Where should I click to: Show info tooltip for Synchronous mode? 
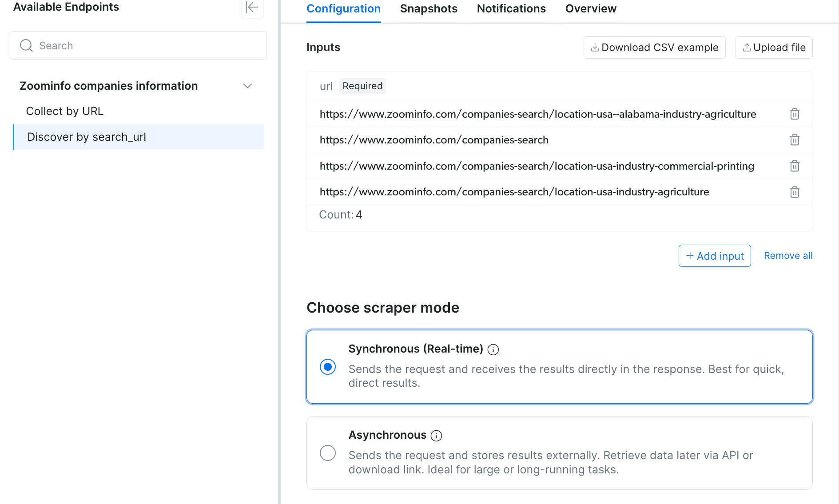pyautogui.click(x=493, y=350)
